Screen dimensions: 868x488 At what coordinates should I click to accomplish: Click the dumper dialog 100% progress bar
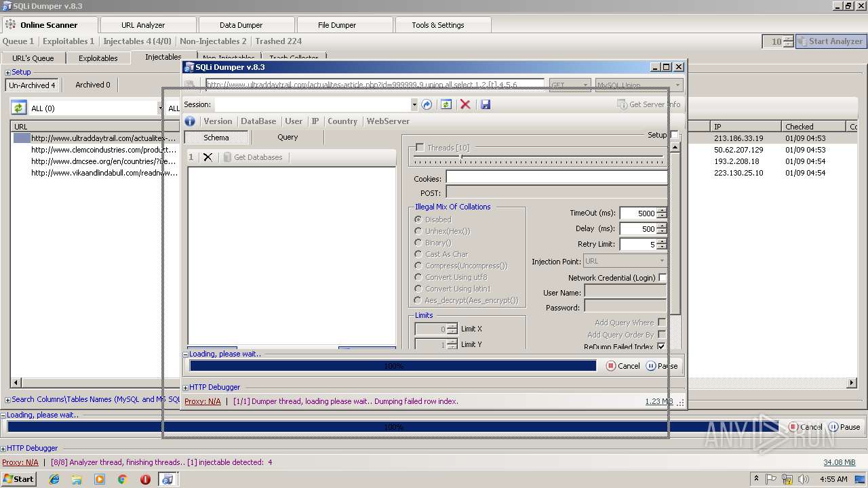[x=393, y=366]
